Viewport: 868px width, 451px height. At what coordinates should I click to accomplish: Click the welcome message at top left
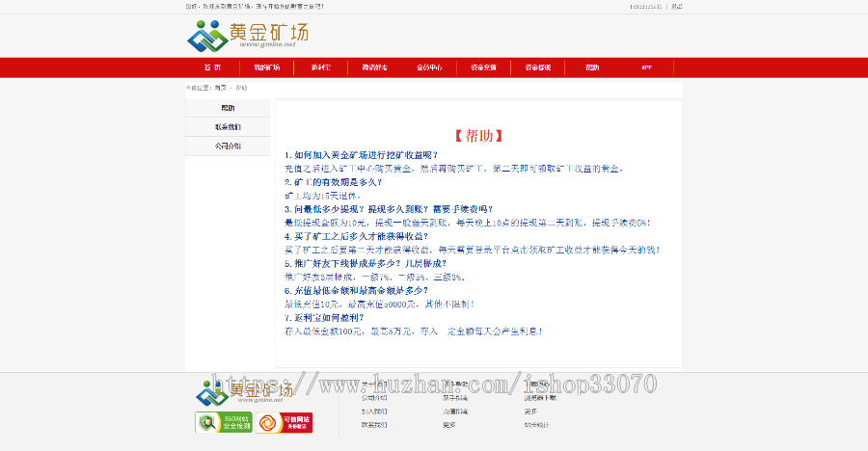tap(255, 7)
